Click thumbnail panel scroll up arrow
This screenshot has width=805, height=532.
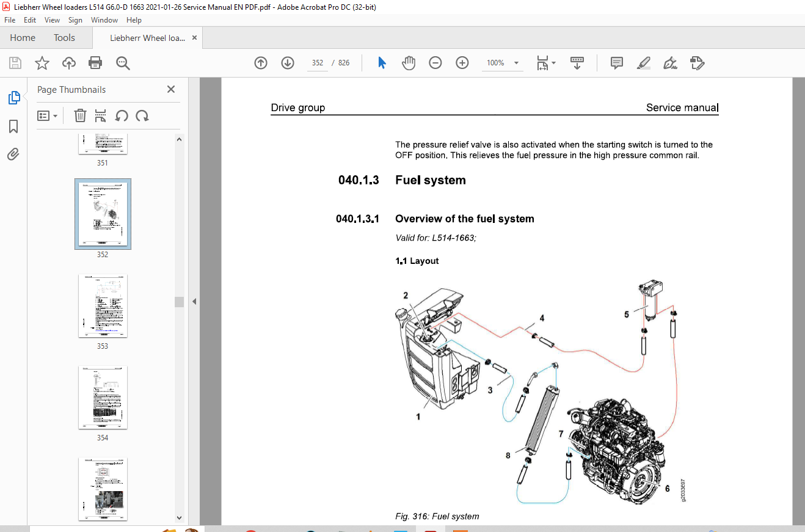point(179,139)
